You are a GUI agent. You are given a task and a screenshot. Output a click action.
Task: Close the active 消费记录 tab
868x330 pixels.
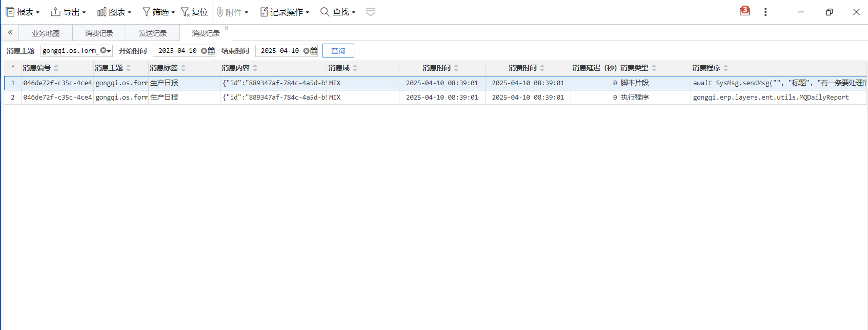click(x=227, y=28)
